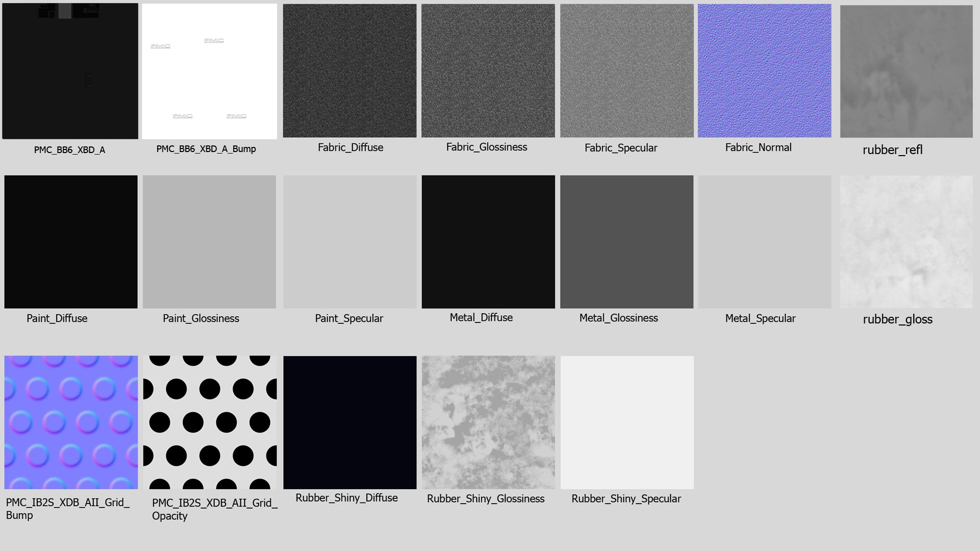The image size is (980, 551).
Task: Click the Rubber_Shiny_Specular white swatch
Action: click(627, 422)
